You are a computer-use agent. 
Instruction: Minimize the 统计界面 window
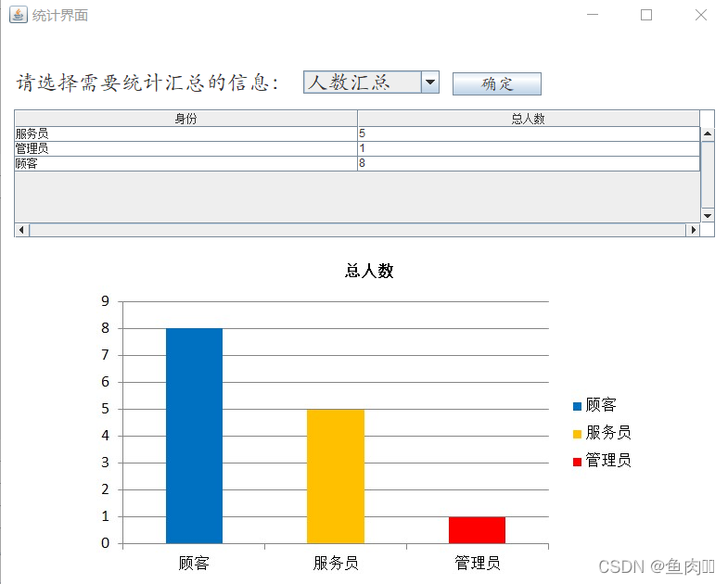[593, 15]
